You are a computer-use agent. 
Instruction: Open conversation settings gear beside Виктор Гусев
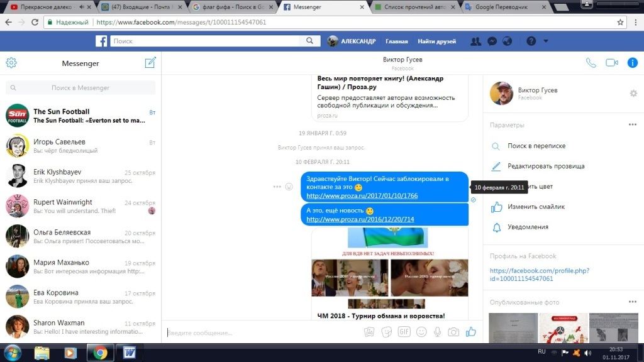[x=633, y=94]
